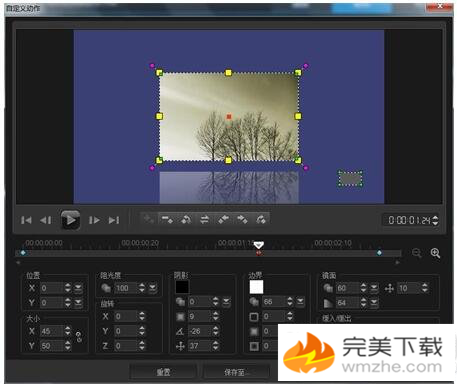Open the ease options for shadow opacity

[226, 302]
